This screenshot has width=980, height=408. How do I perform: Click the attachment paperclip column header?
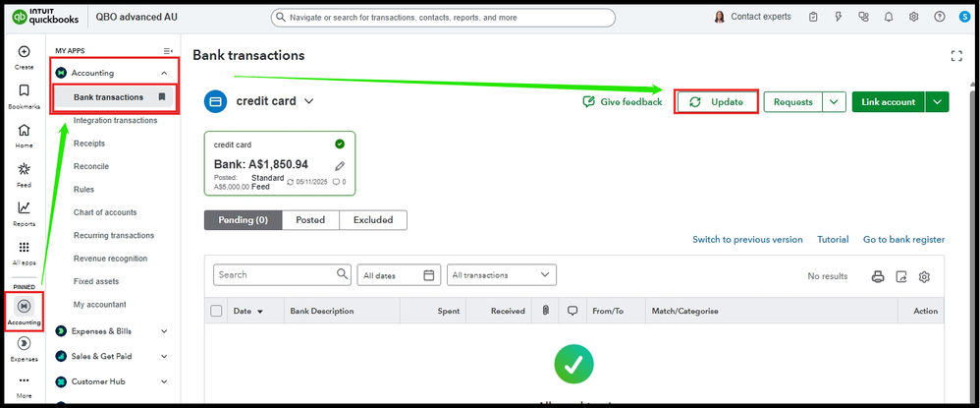[x=545, y=311]
